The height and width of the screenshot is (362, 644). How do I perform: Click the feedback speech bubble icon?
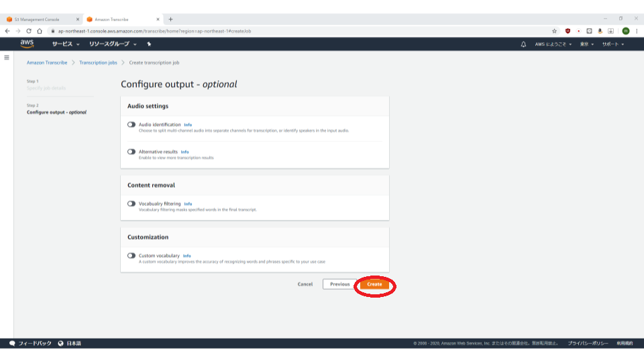(x=12, y=343)
